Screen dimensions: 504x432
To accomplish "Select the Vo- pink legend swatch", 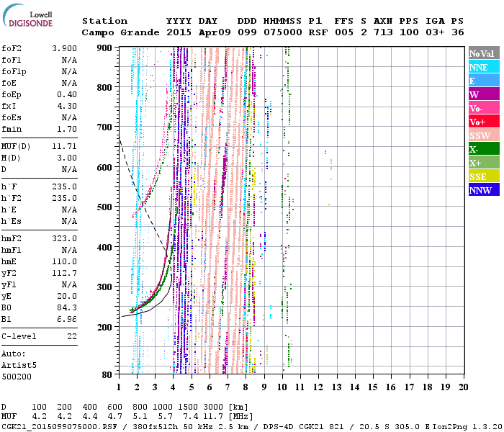I will (x=484, y=108).
